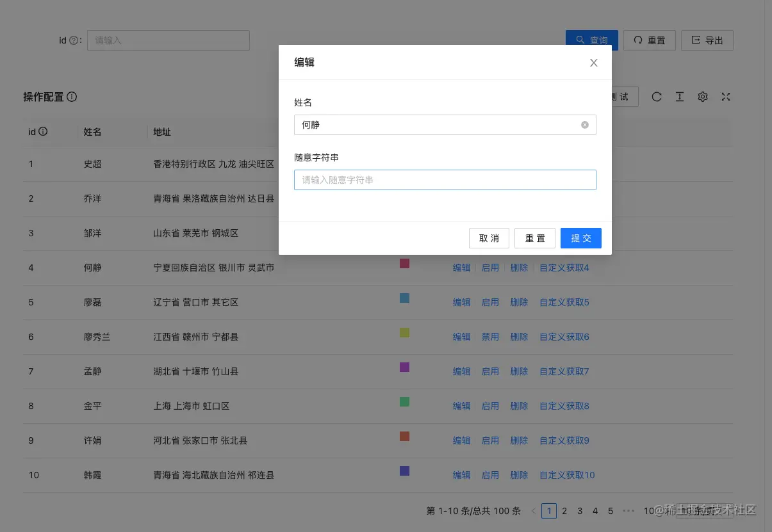
Task: Click the 自定义获取7 link
Action: pyautogui.click(x=564, y=371)
